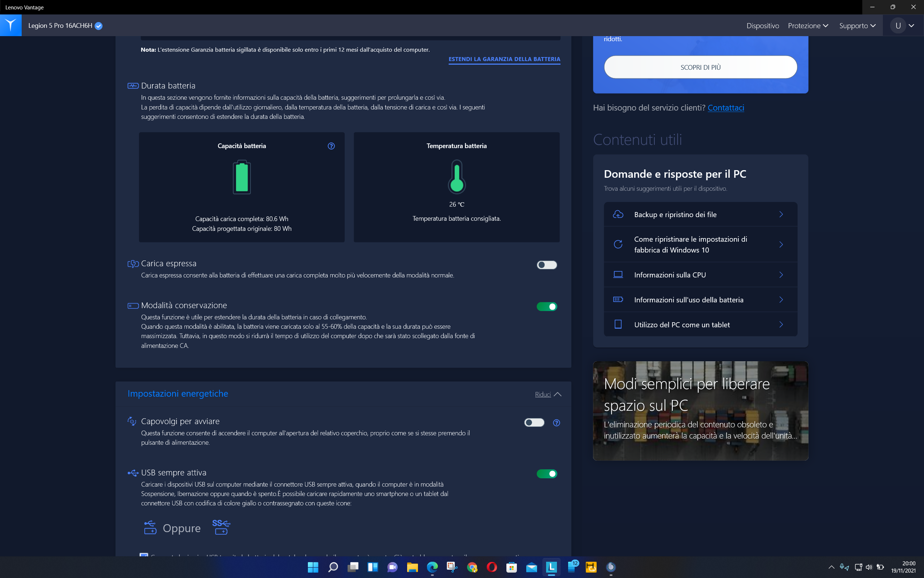Click chevron on Utilizzo del PC come un tablet
This screenshot has width=924, height=578.
click(x=781, y=324)
